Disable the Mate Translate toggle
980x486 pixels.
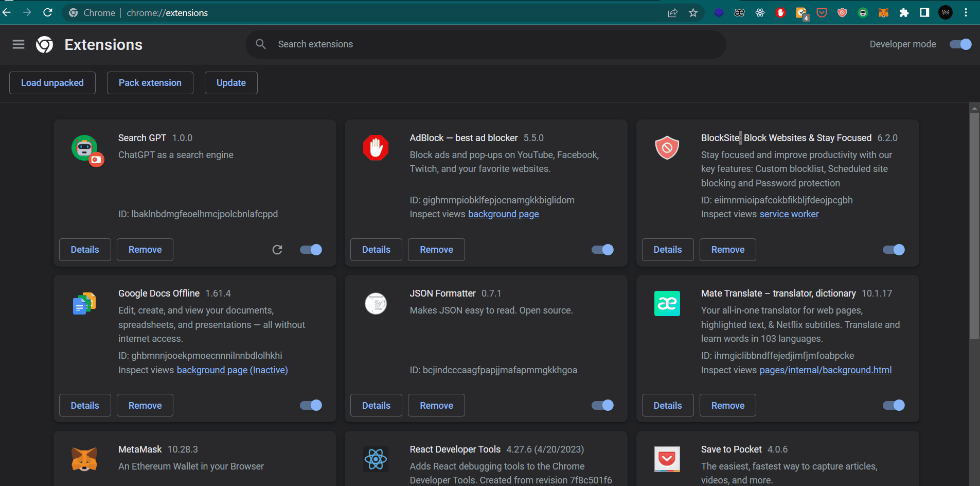click(x=894, y=405)
